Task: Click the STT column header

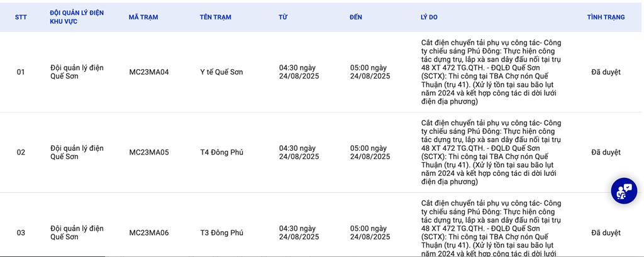Action: click(x=21, y=17)
